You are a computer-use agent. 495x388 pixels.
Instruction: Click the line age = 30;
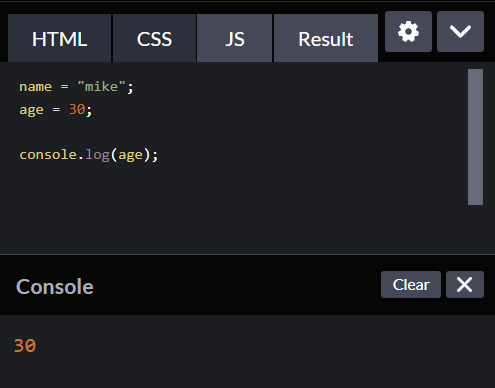56,110
